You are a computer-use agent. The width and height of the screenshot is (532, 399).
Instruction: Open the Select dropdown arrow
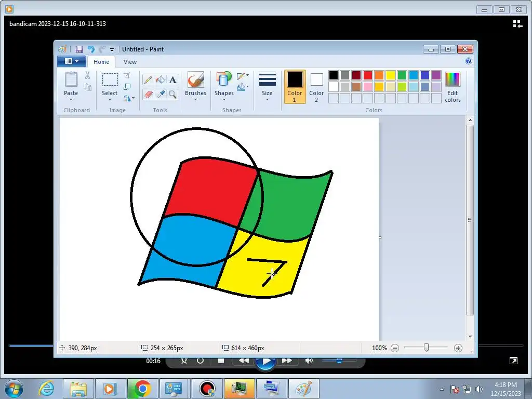[110, 99]
